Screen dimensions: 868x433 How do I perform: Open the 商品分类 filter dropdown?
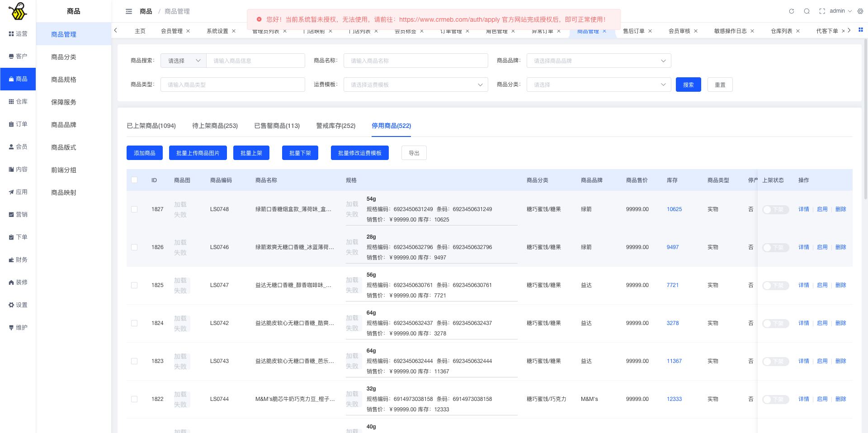tap(599, 85)
